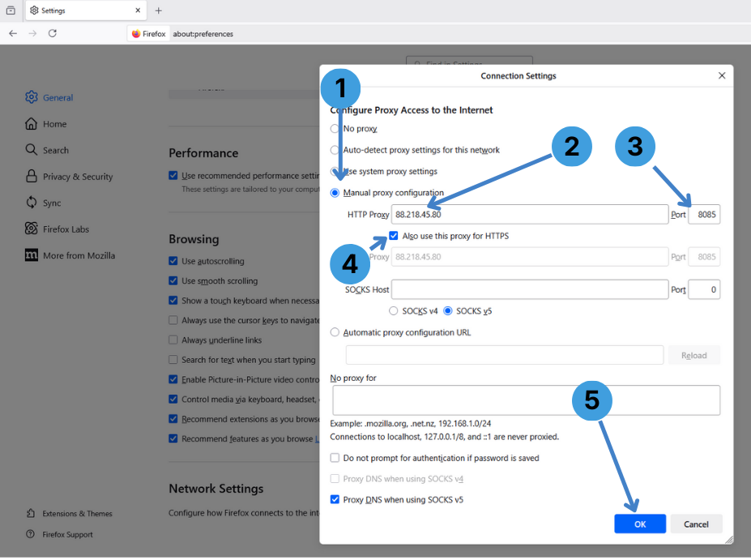Reload the page with refresh icon
751x560 pixels.
[53, 33]
